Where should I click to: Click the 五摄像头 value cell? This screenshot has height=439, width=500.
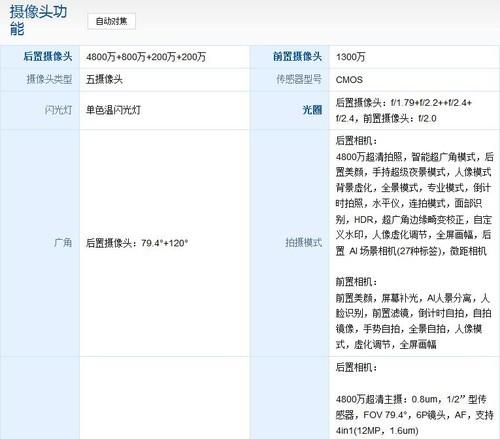tap(104, 79)
